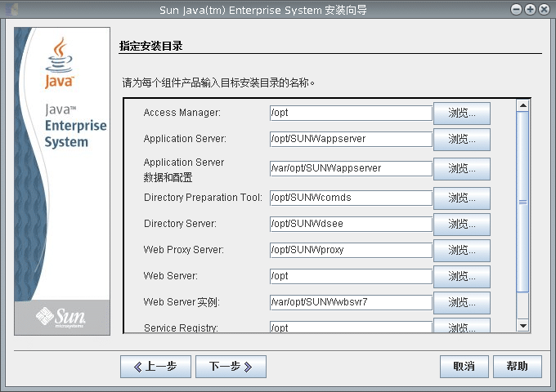556x392 pixels.
Task: Browse for Application Server data and config directory
Action: (x=462, y=169)
